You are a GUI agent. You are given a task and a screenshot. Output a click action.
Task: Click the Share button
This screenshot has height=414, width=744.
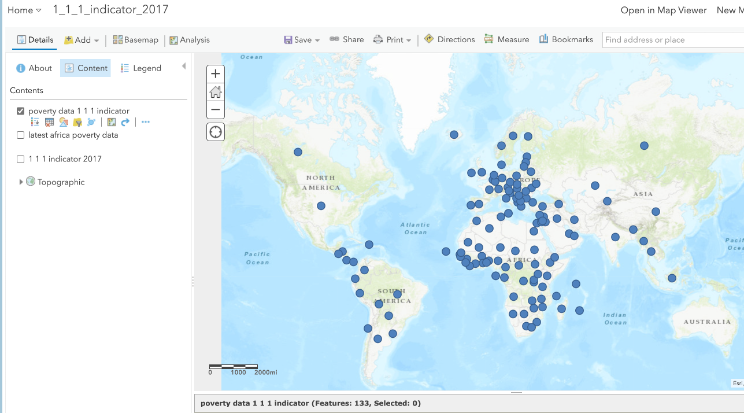click(x=346, y=39)
